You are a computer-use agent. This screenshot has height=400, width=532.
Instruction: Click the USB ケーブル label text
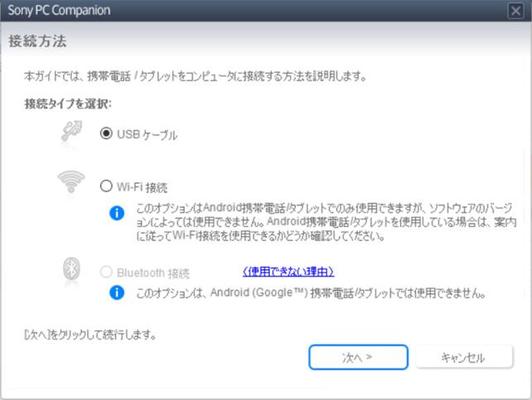pos(147,134)
